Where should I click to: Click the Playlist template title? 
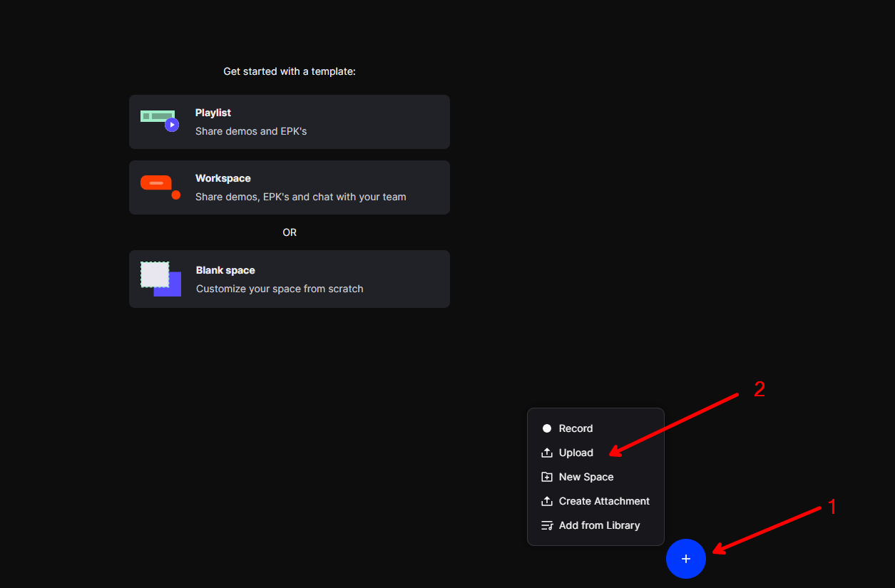[213, 113]
